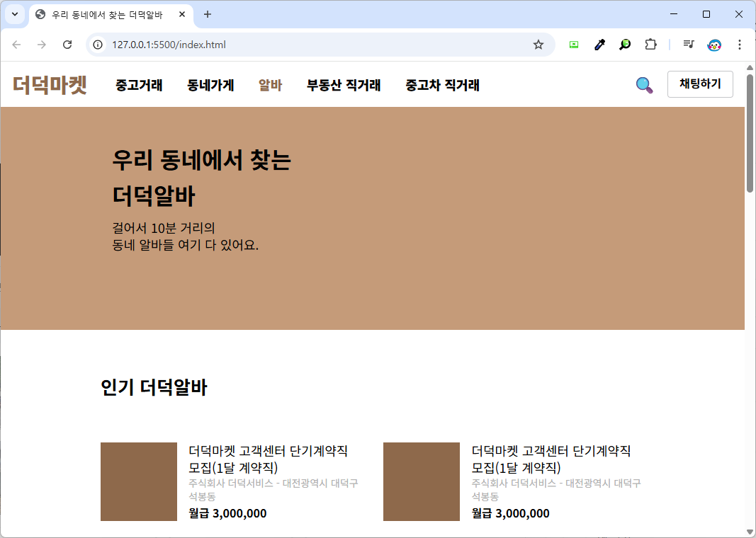Open a new tab with the plus button
Screen dimensions: 756x538
(208, 14)
